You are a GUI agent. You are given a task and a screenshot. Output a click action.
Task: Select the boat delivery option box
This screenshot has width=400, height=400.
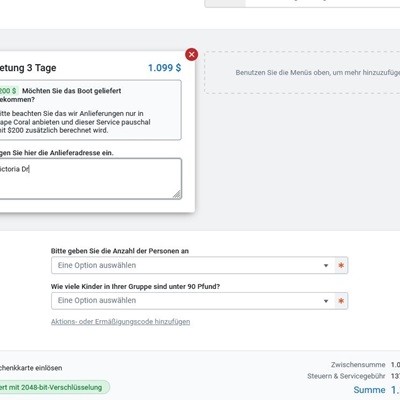pyautogui.click(x=90, y=110)
